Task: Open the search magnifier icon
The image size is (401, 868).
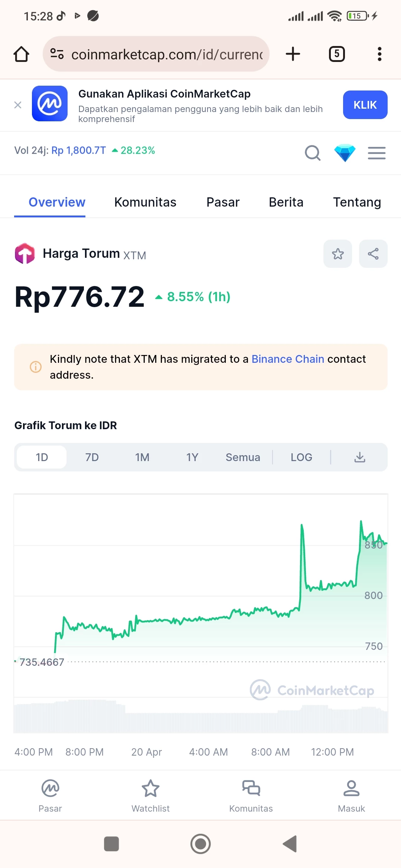Action: pyautogui.click(x=313, y=153)
